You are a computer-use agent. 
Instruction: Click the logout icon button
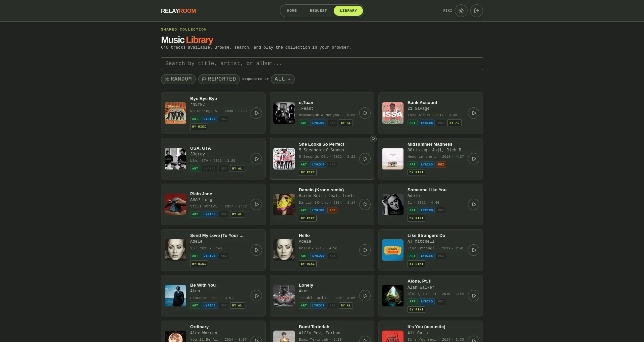(477, 11)
